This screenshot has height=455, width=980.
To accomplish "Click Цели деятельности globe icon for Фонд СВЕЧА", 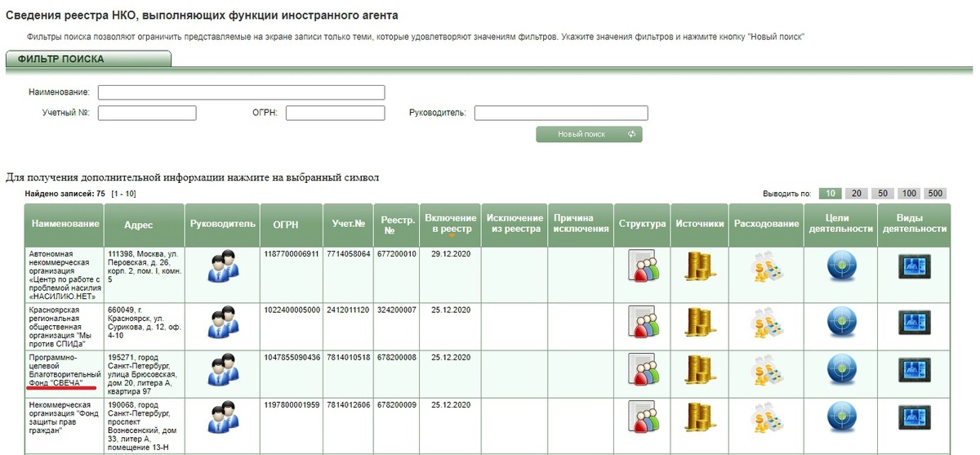I will pyautogui.click(x=840, y=370).
